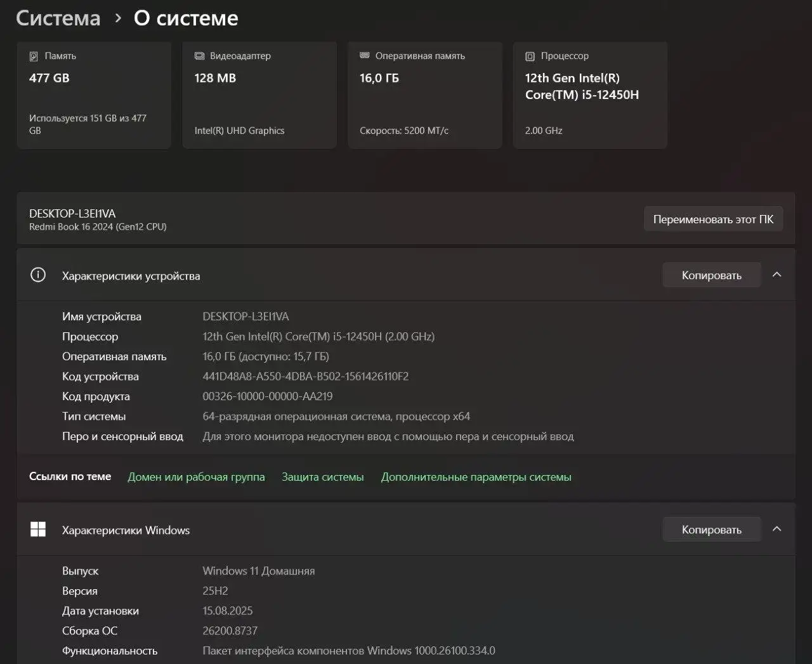Select the Перо и сенсорный ввод value text
Viewport: 812px width, 664px height.
(x=388, y=436)
